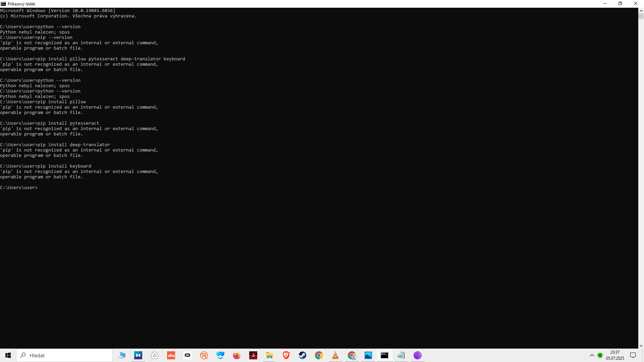644x362 pixels.
Task: Click the scrollbar down arrow
Action: 641,346
